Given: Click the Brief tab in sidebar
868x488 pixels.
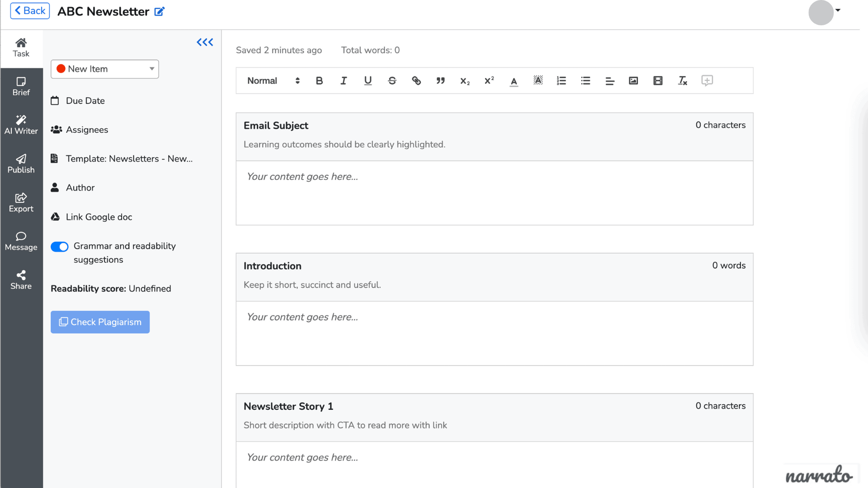Looking at the screenshot, I should pyautogui.click(x=20, y=86).
